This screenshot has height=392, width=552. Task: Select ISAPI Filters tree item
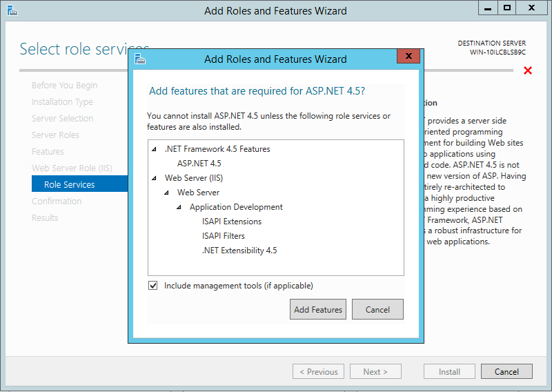[x=222, y=236]
